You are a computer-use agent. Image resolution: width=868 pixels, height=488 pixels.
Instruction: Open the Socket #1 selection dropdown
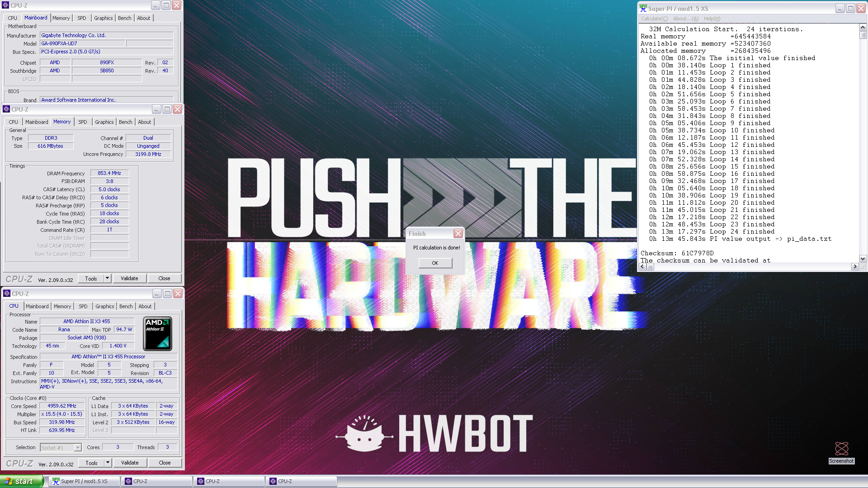tap(61, 448)
